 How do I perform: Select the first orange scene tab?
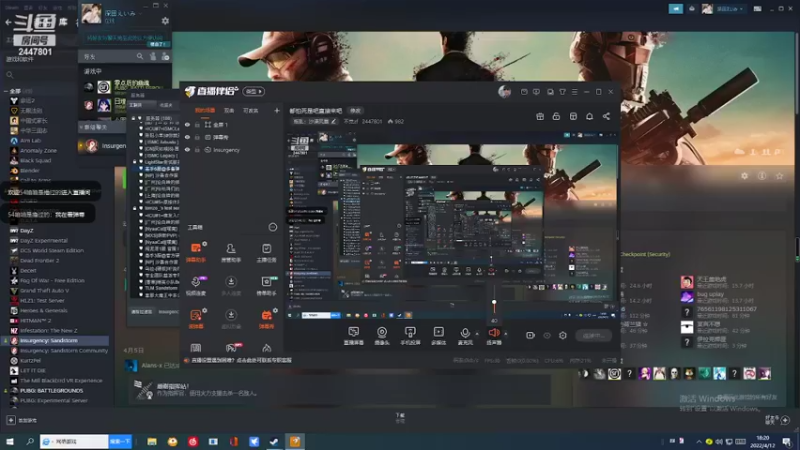pos(205,110)
